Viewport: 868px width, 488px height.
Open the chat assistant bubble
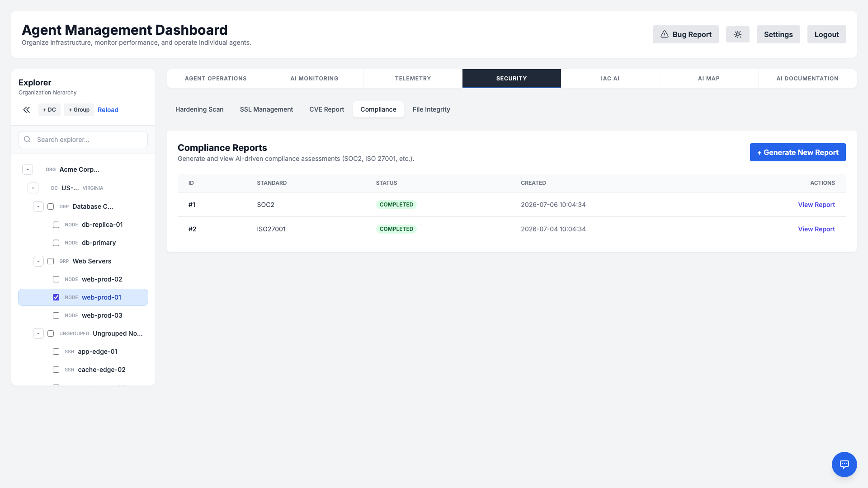click(x=844, y=464)
